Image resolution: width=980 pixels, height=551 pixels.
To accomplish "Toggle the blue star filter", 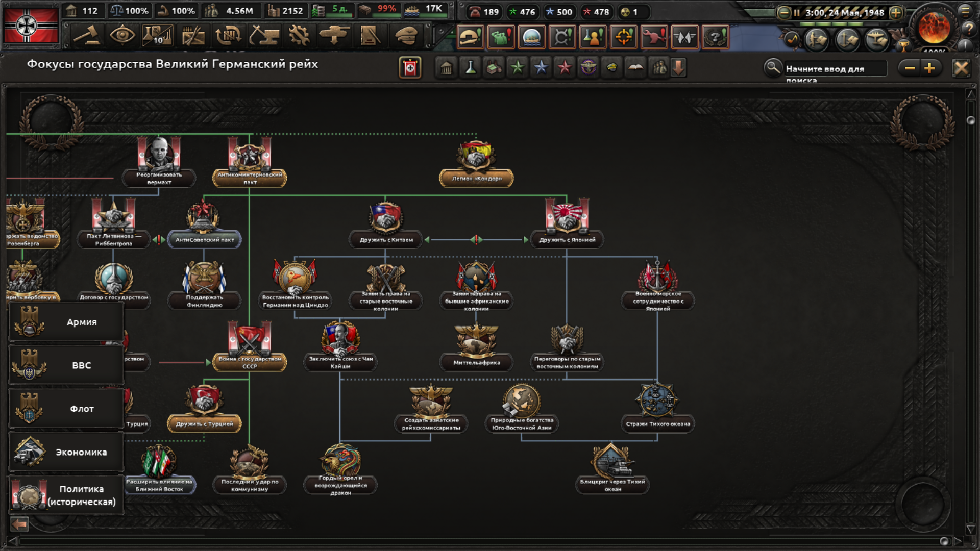I will pyautogui.click(x=541, y=68).
